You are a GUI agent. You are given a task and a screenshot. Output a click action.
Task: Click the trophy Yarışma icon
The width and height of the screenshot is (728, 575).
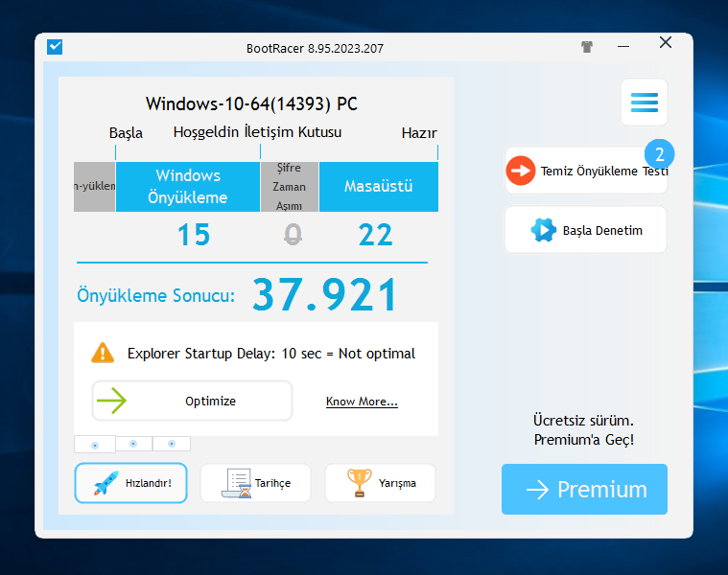coord(360,483)
